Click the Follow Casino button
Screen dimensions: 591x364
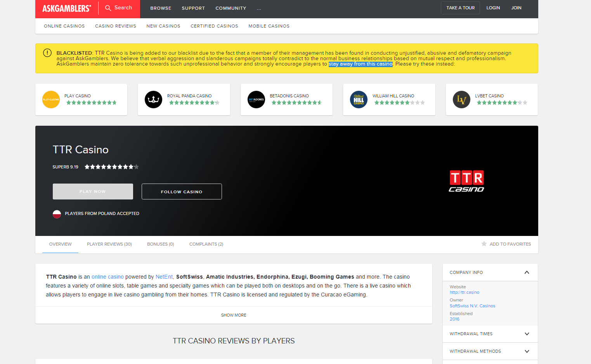point(182,191)
